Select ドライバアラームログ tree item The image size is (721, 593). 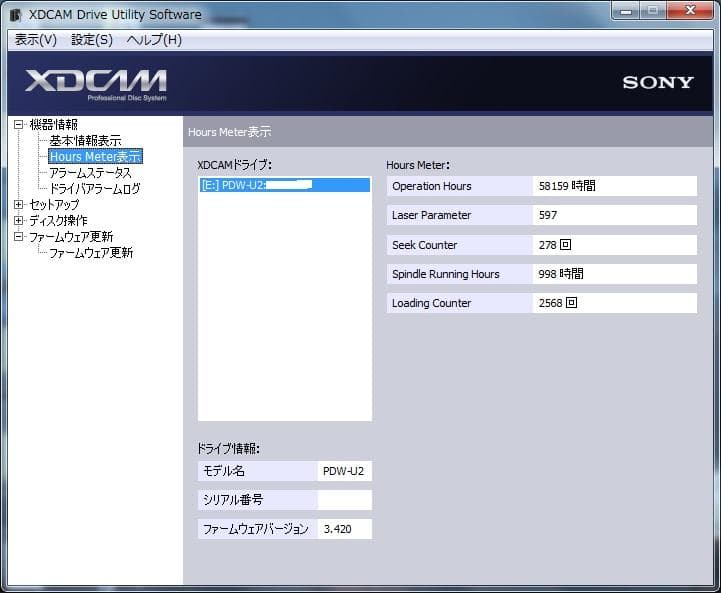(x=95, y=188)
